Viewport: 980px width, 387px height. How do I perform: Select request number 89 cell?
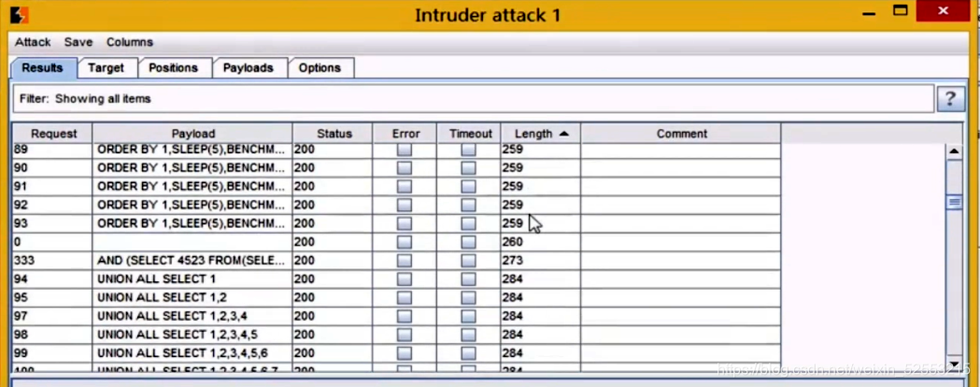point(52,150)
